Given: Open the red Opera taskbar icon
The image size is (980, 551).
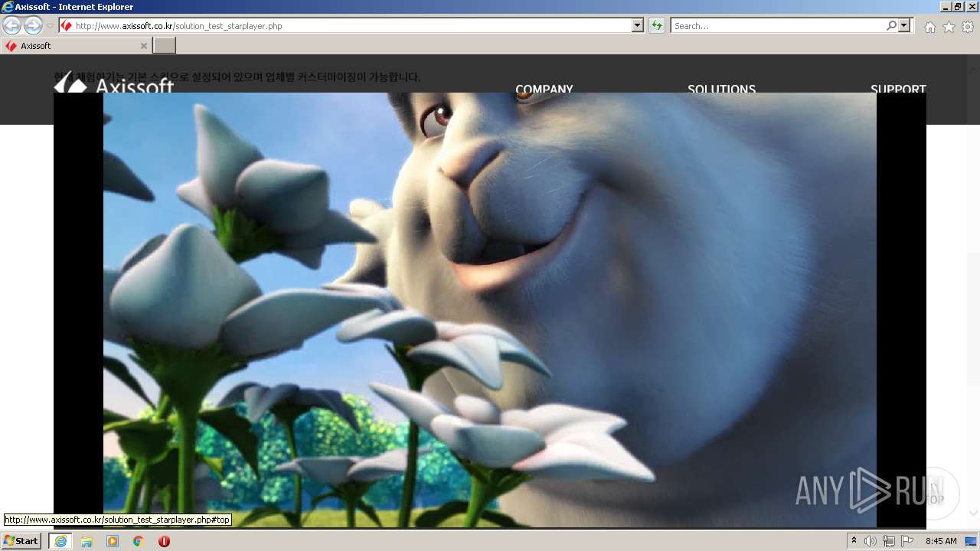Looking at the screenshot, I should (164, 541).
